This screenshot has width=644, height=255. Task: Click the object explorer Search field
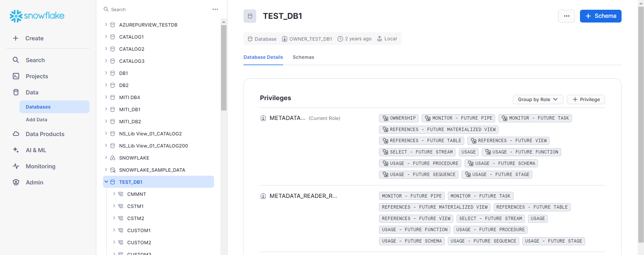tap(158, 9)
